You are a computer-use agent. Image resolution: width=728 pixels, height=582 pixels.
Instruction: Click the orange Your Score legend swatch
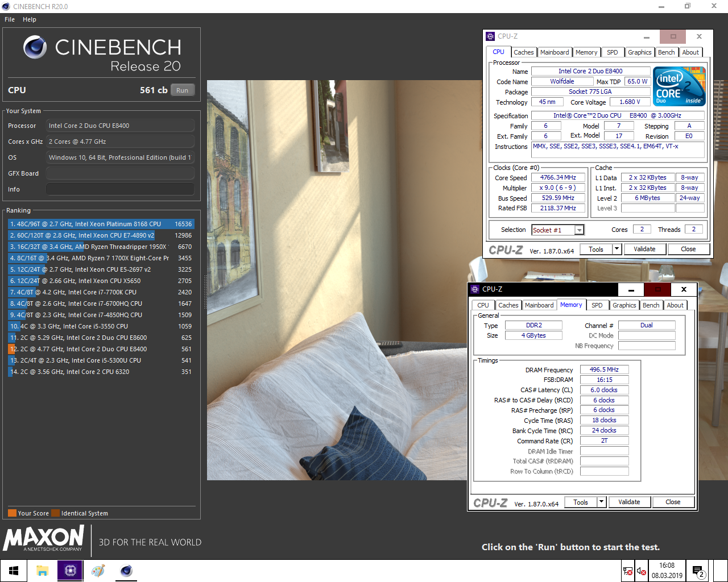pos(12,513)
